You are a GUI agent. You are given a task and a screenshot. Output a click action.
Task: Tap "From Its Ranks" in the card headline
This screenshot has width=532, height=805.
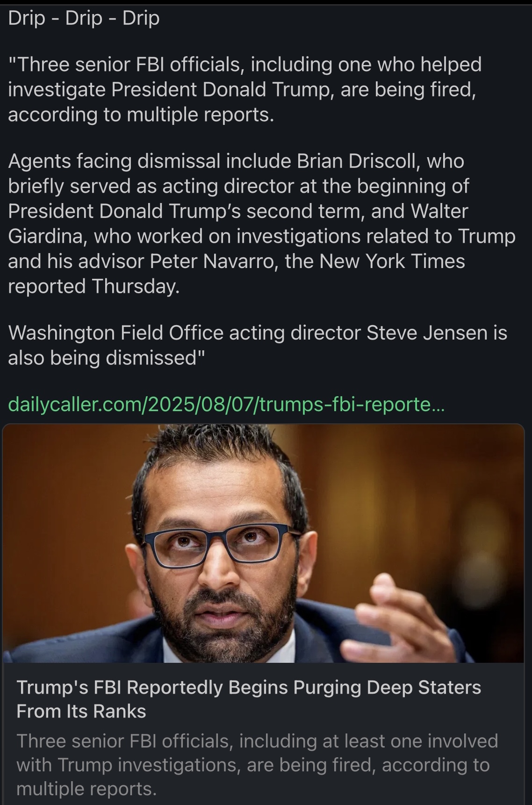pos(81,711)
